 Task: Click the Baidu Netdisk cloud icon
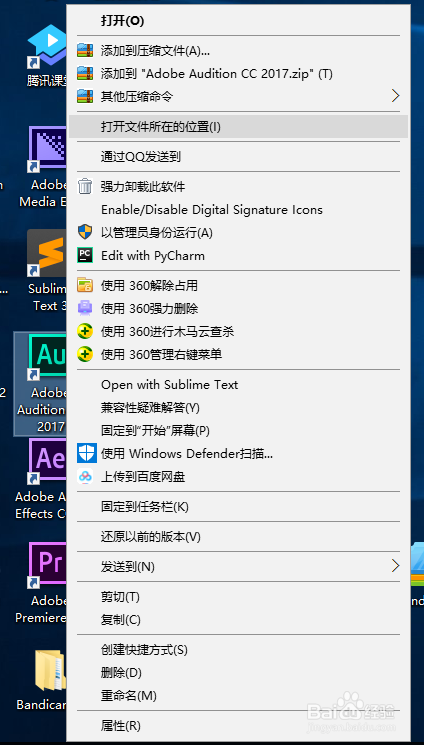pos(85,477)
